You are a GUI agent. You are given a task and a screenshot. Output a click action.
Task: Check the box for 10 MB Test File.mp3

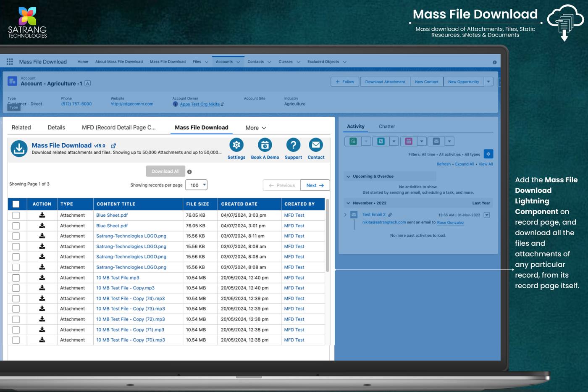tap(16, 278)
